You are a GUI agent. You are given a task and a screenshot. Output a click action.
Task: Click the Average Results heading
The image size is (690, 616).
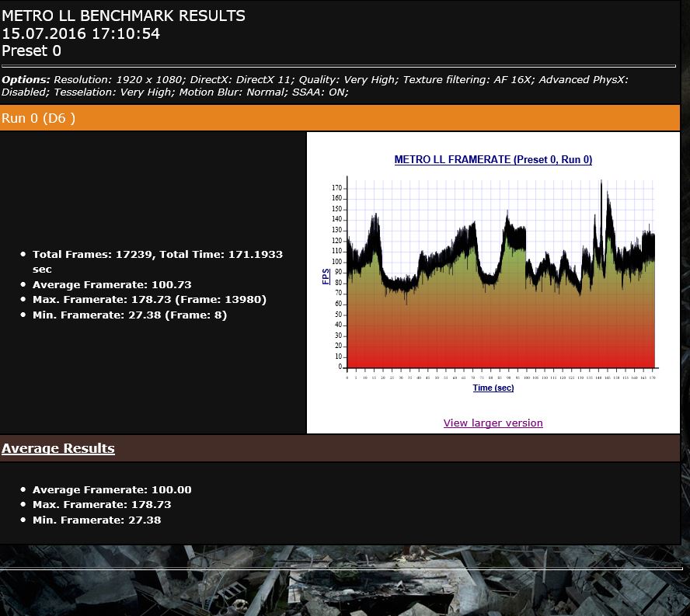[x=58, y=448]
